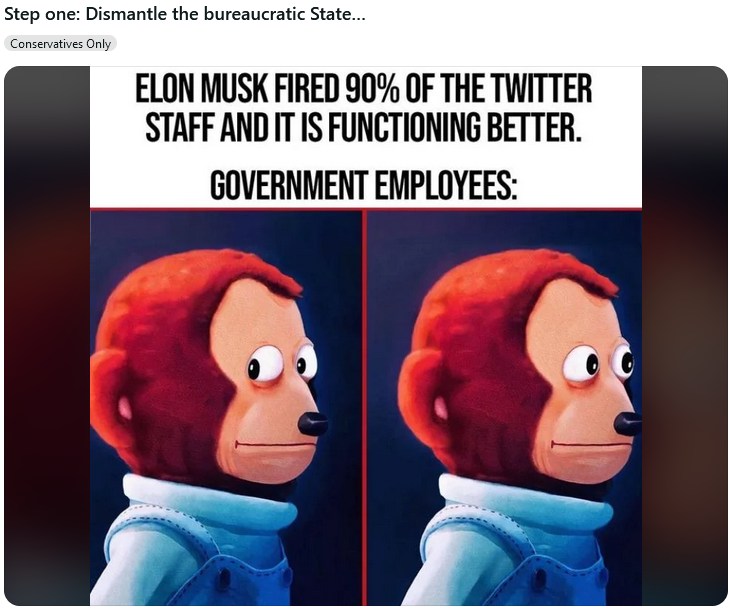
Task: Open the post titled "Step one: Dismantle the bureaucratic State..."
Action: click(x=185, y=14)
